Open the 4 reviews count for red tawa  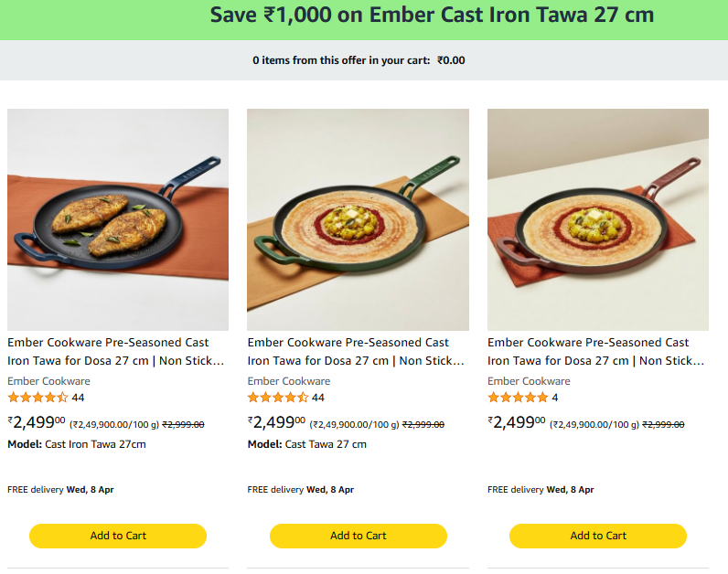tap(554, 398)
